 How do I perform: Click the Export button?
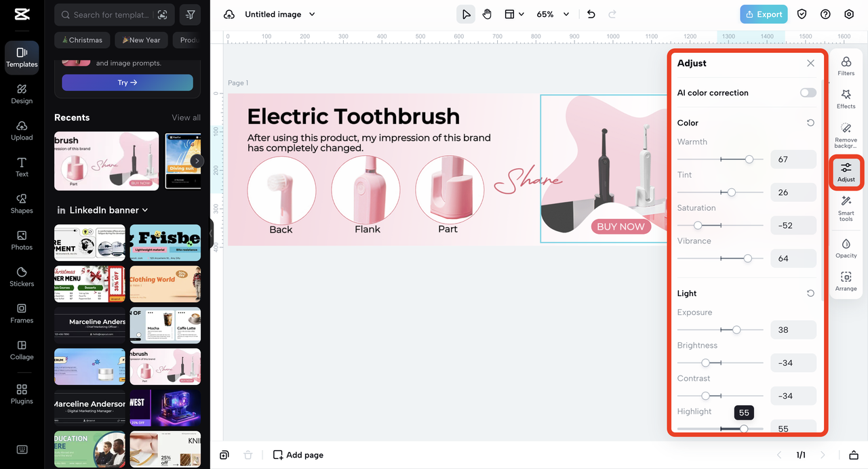[x=764, y=14]
